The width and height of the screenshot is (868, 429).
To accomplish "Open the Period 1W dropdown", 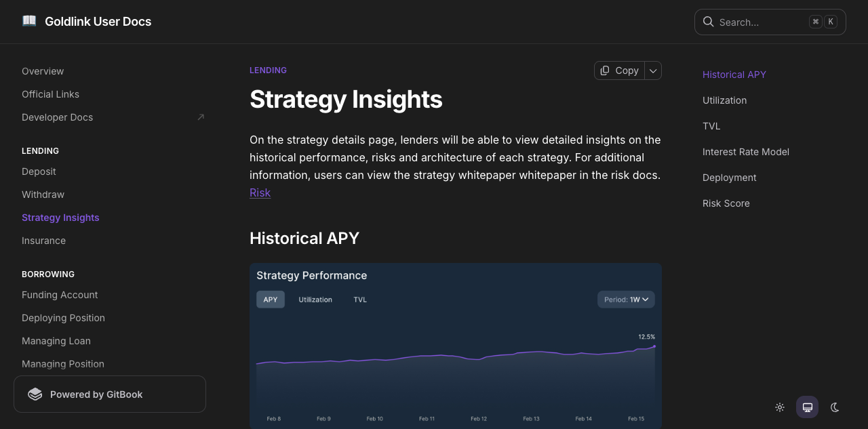I will 626,300.
